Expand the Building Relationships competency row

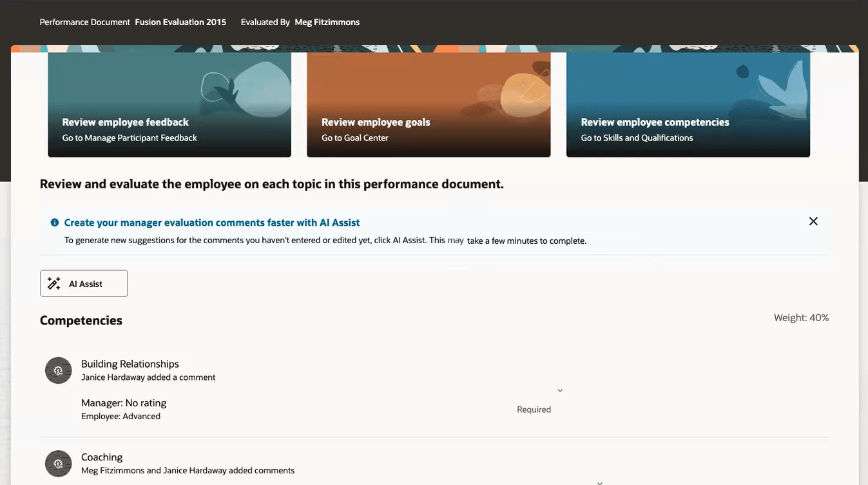pyautogui.click(x=560, y=390)
